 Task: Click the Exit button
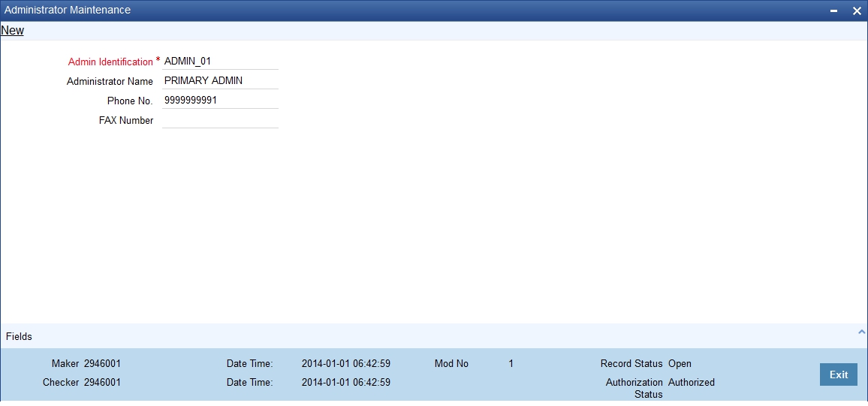click(x=839, y=374)
